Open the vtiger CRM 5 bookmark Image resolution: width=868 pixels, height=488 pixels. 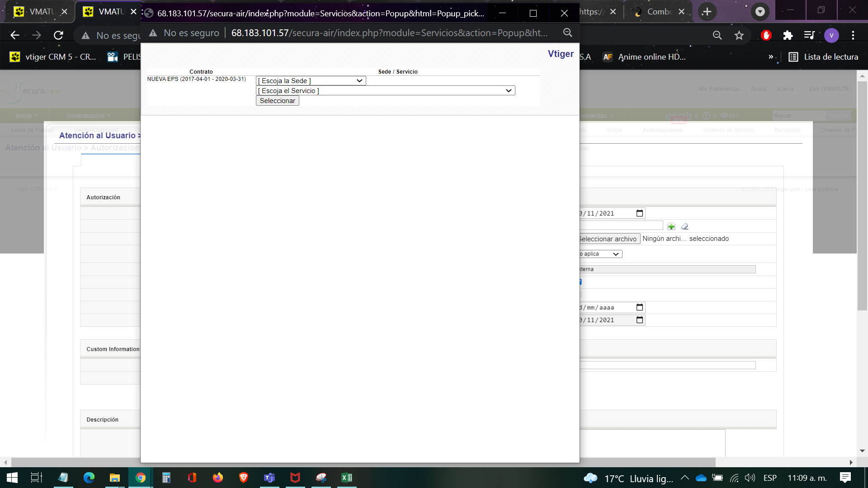pyautogui.click(x=53, y=57)
